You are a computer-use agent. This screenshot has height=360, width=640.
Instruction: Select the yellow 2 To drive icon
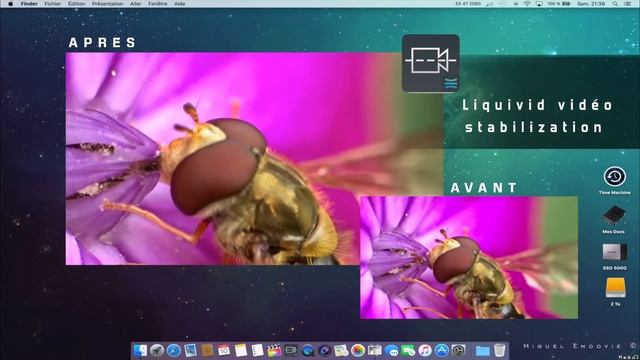tap(616, 288)
